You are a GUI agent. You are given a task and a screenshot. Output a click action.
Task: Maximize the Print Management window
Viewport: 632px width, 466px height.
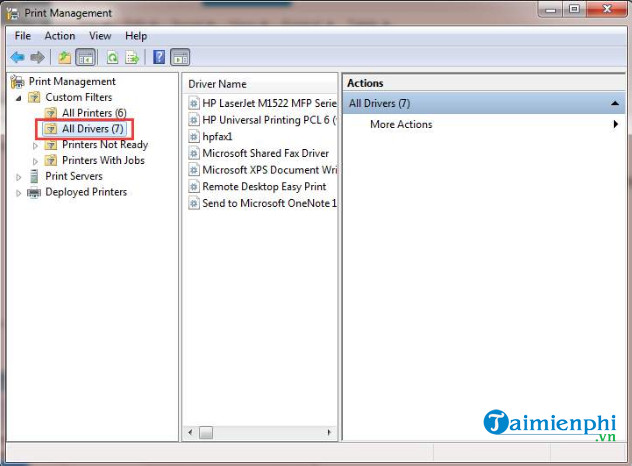(574, 10)
